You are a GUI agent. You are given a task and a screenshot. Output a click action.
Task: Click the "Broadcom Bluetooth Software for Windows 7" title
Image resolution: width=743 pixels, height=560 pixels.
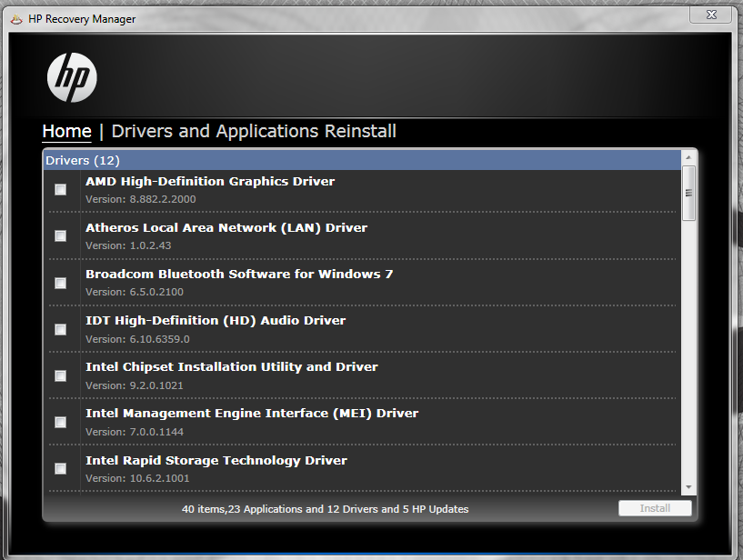[x=239, y=275]
